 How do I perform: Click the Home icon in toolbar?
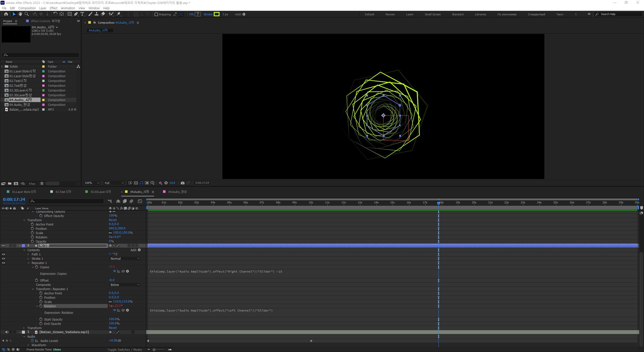tap(6, 14)
